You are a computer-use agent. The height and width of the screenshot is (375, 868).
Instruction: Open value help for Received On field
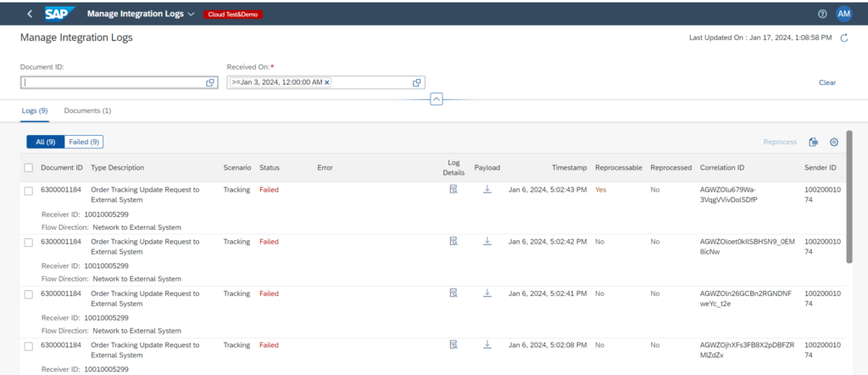coord(416,82)
